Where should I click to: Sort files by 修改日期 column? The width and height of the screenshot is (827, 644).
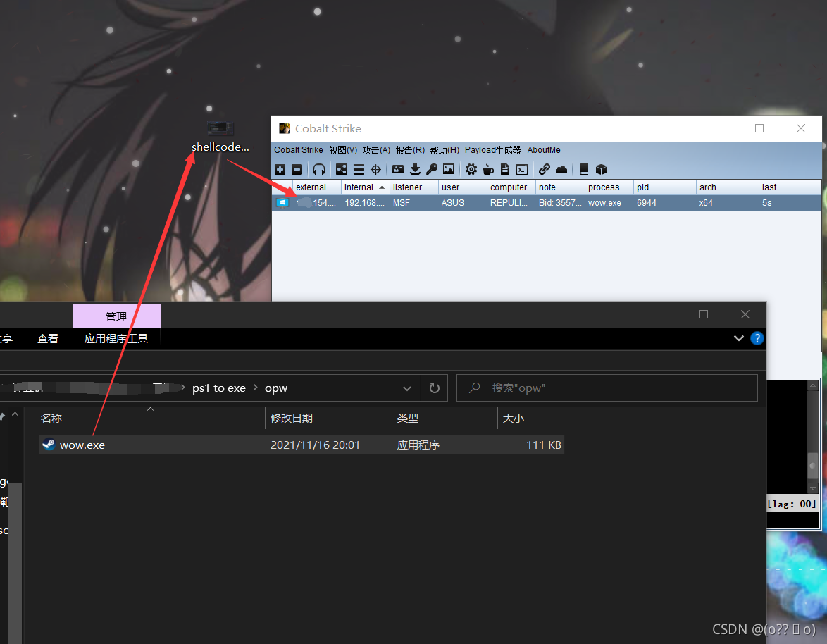click(328, 419)
